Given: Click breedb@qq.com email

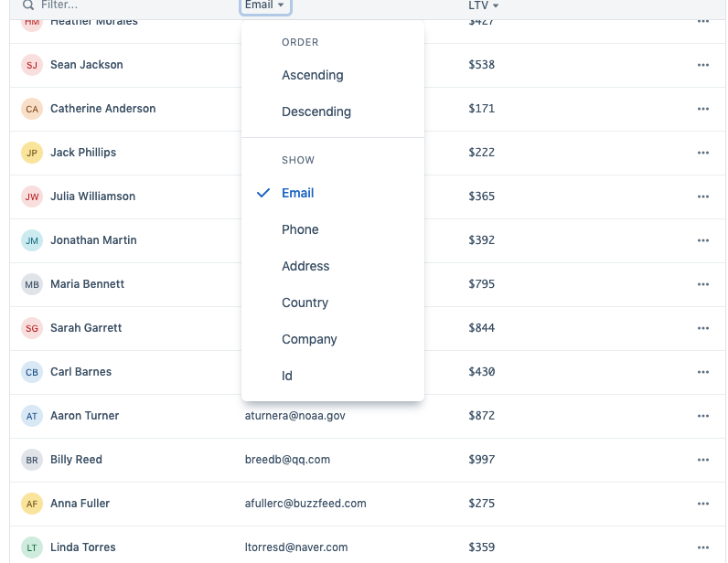Looking at the screenshot, I should point(287,460).
